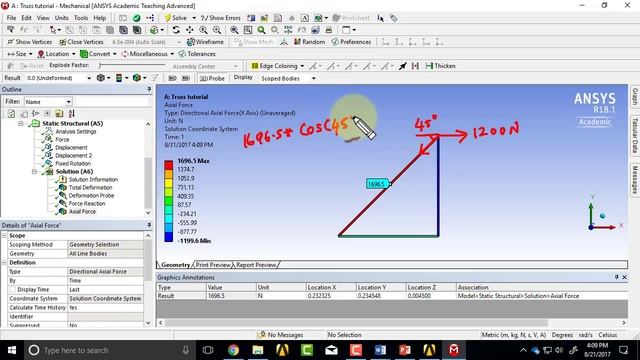This screenshot has height=360, width=640.
Task: Select Total Deformation result
Action: click(90, 187)
